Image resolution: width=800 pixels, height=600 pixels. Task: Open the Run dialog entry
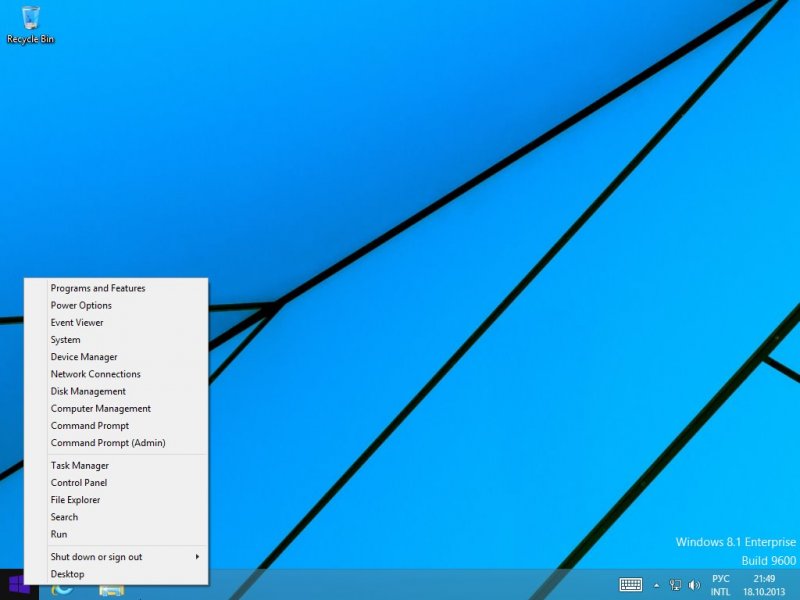tap(116, 534)
